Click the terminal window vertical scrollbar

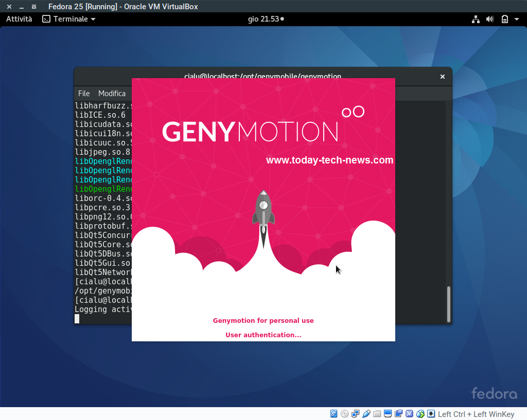[x=449, y=304]
